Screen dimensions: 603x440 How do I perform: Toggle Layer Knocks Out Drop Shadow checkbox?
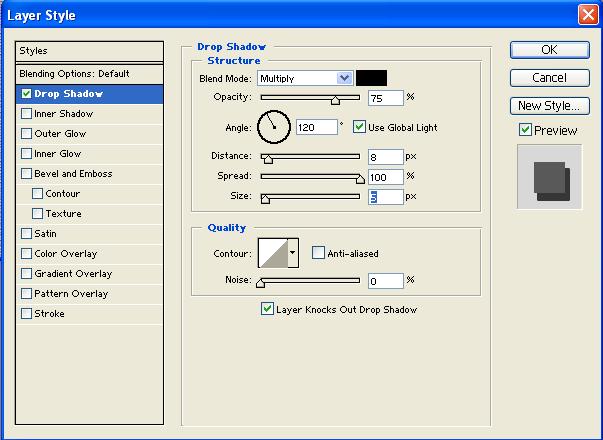pyautogui.click(x=267, y=309)
